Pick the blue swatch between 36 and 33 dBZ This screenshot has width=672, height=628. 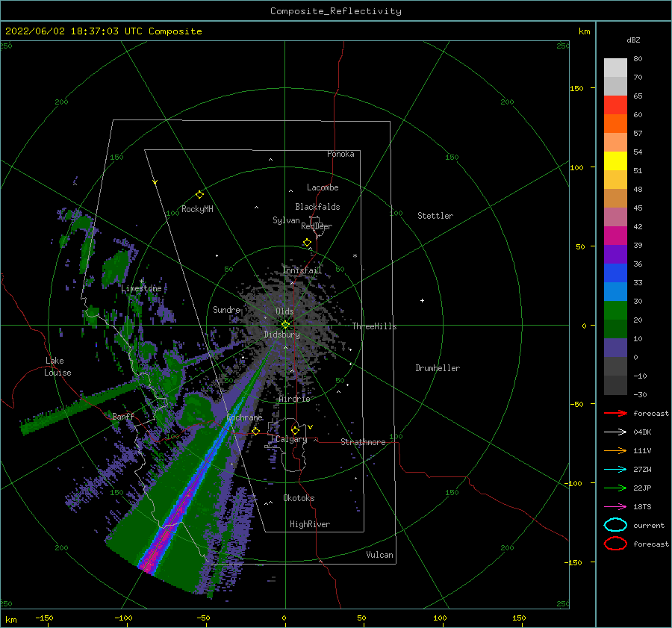615,273
